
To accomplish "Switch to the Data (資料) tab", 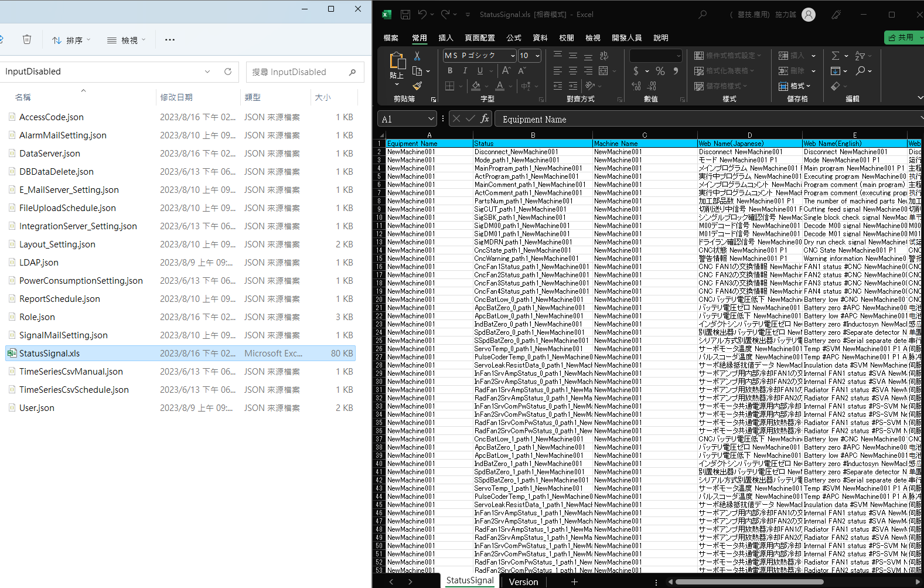I will 540,38.
